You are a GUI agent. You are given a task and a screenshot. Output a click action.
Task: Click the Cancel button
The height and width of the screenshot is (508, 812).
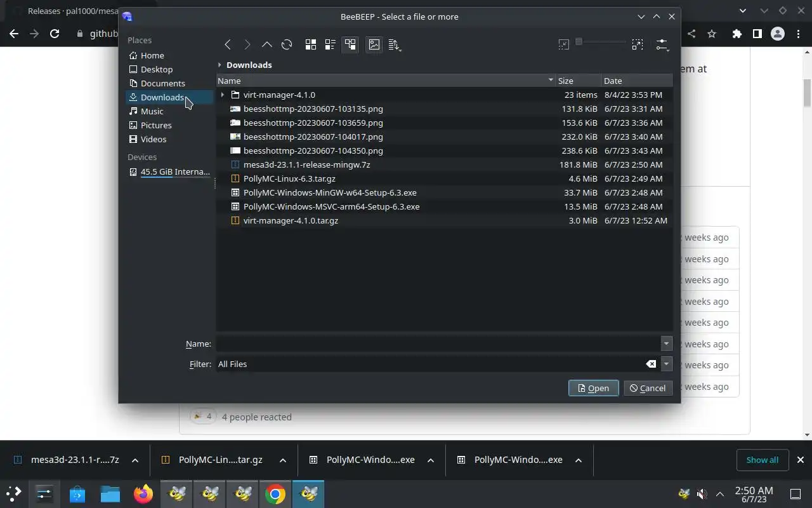click(648, 388)
